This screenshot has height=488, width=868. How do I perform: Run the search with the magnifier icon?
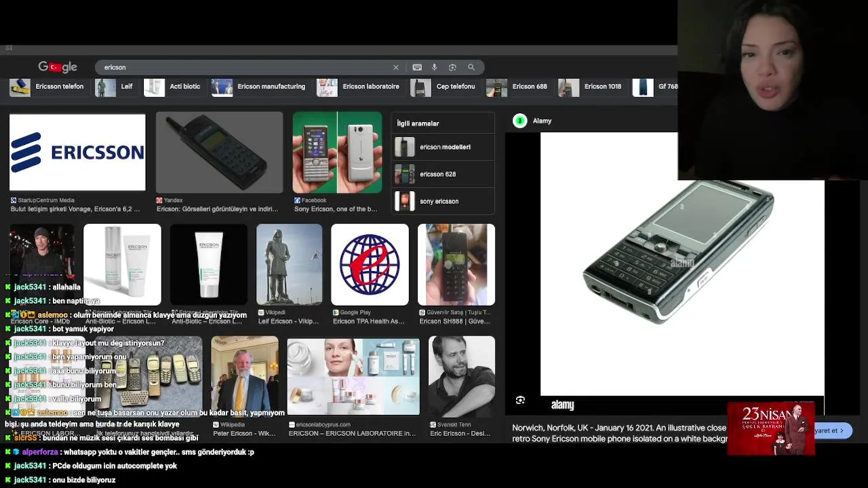pos(471,67)
